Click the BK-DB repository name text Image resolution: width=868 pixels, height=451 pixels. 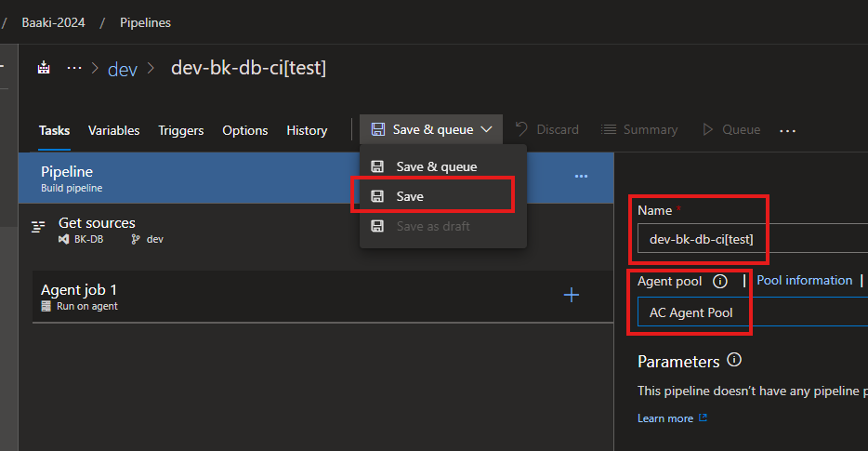88,239
